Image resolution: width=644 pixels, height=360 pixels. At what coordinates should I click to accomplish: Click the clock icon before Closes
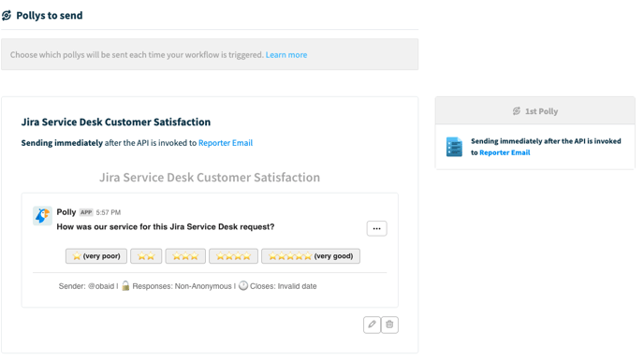point(243,286)
